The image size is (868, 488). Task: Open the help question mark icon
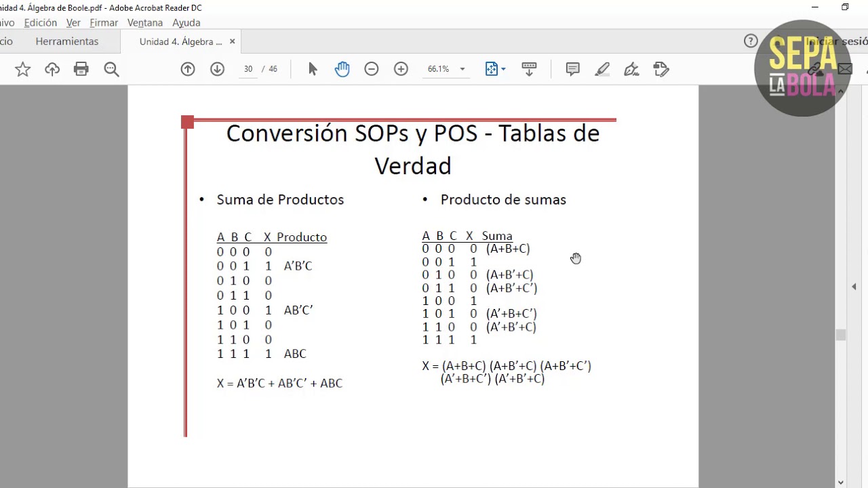[751, 41]
